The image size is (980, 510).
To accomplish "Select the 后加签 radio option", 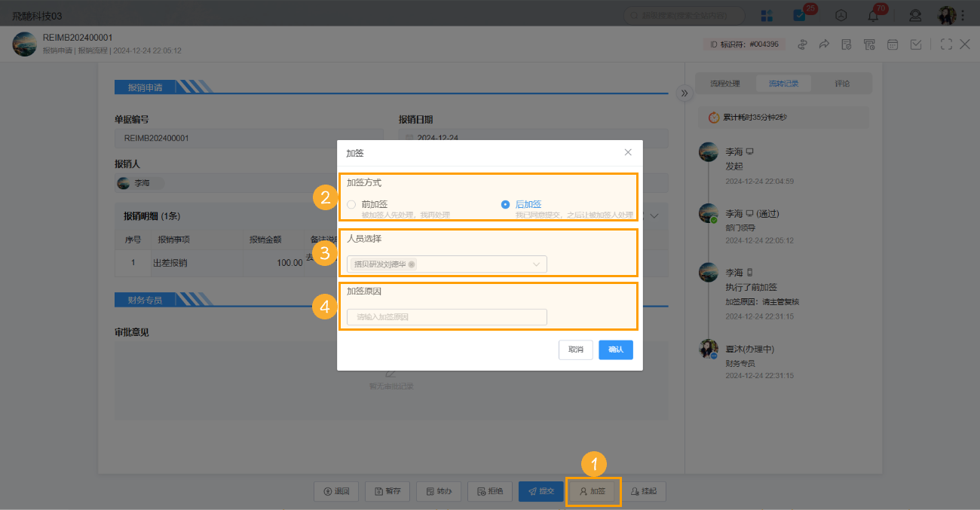I will (504, 203).
